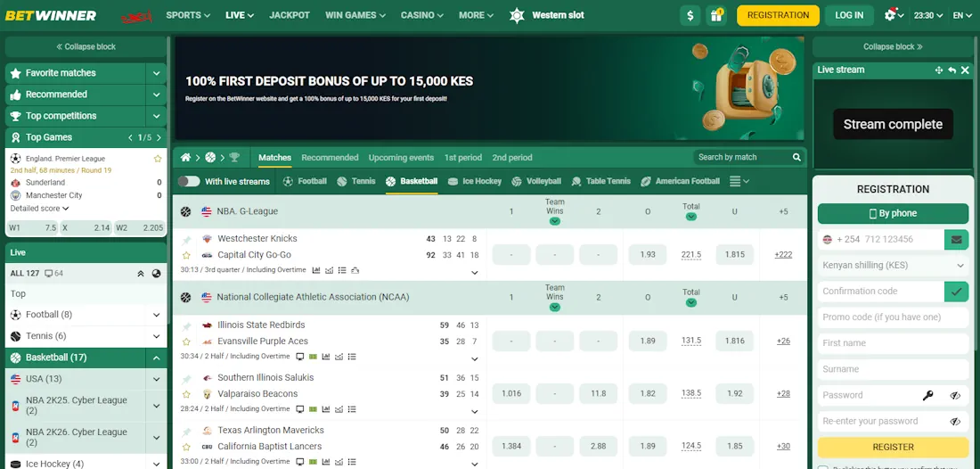Screen dimensions: 980x469
Task: Expand the Tennis (6) live list
Action: point(156,336)
